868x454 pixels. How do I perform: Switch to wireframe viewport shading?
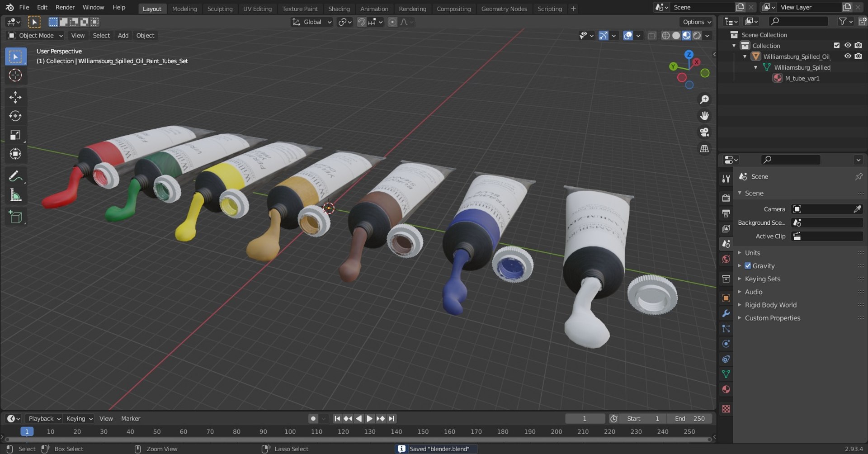pyautogui.click(x=665, y=35)
